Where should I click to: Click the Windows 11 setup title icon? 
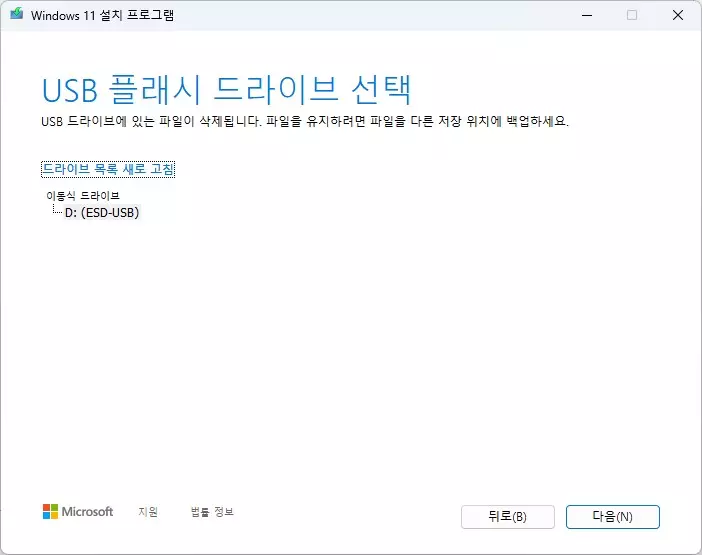tap(17, 14)
